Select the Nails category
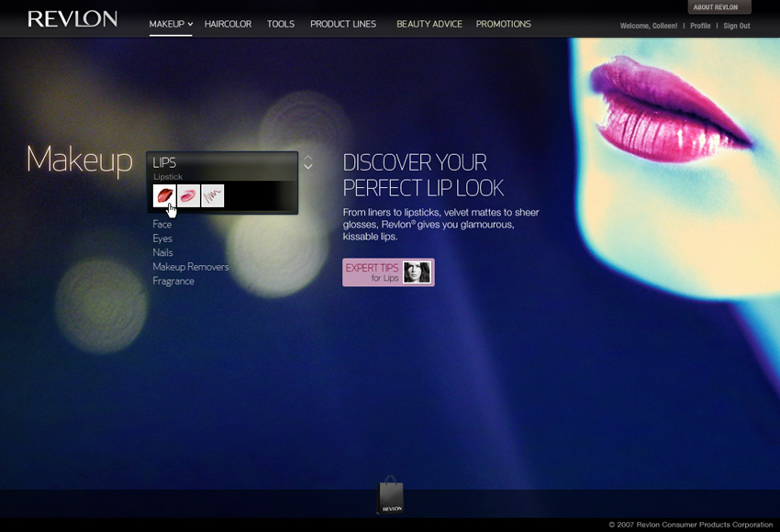This screenshot has width=780, height=532. click(162, 252)
